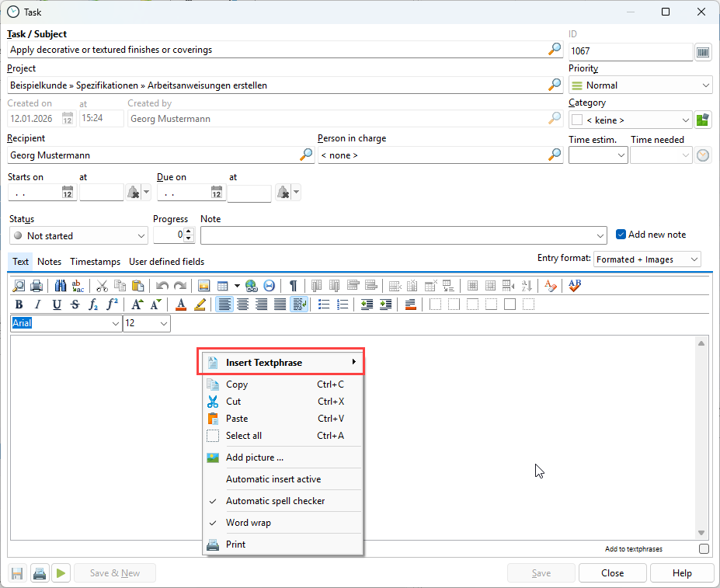Click the insert picture toolbar icon
Screen dimensions: 720x588
[x=204, y=286]
